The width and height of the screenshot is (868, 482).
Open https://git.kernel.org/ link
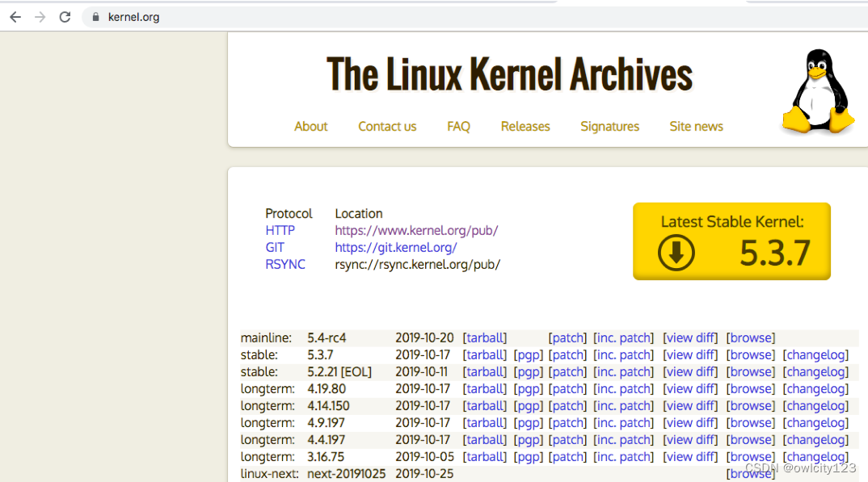396,248
